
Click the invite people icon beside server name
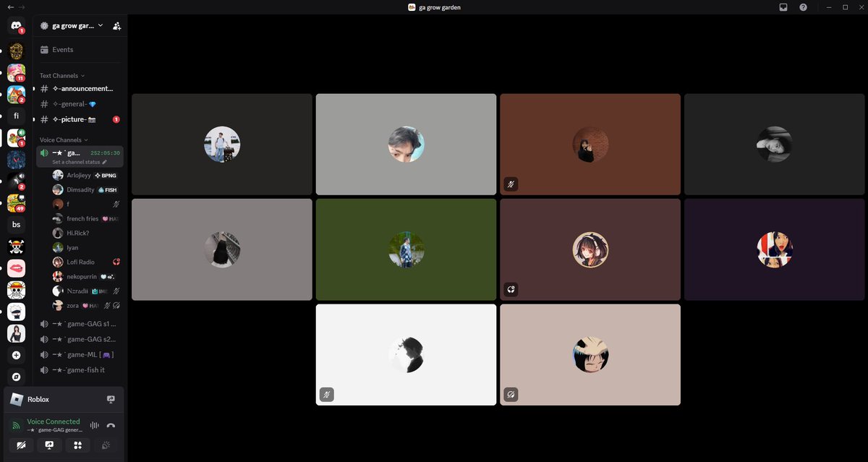(x=117, y=25)
